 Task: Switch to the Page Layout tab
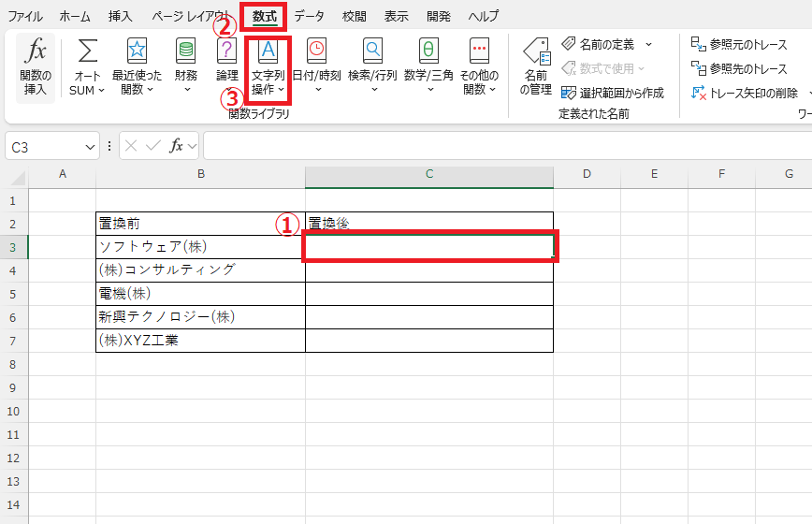190,16
